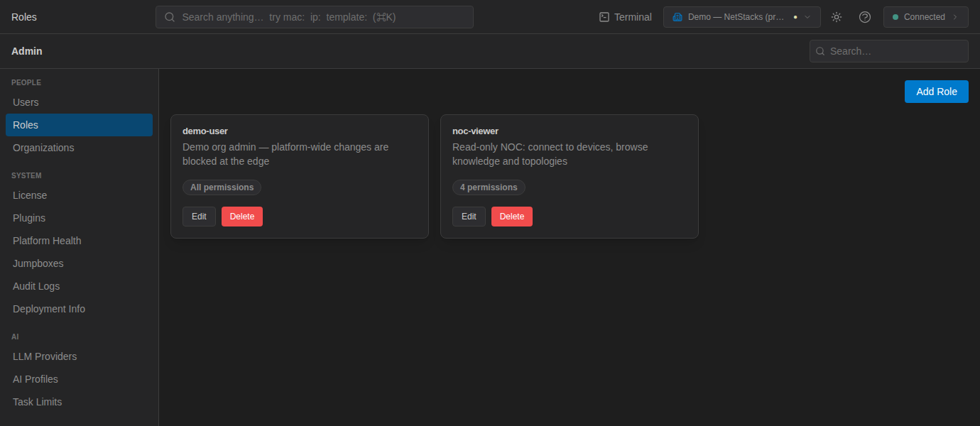The height and width of the screenshot is (426, 980).
Task: Toggle the light/dark theme sun icon
Action: coord(837,17)
